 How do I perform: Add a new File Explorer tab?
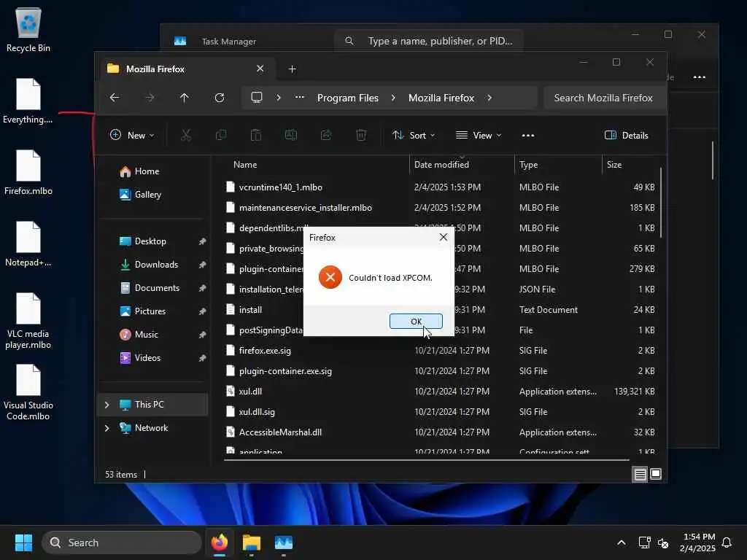pos(292,69)
